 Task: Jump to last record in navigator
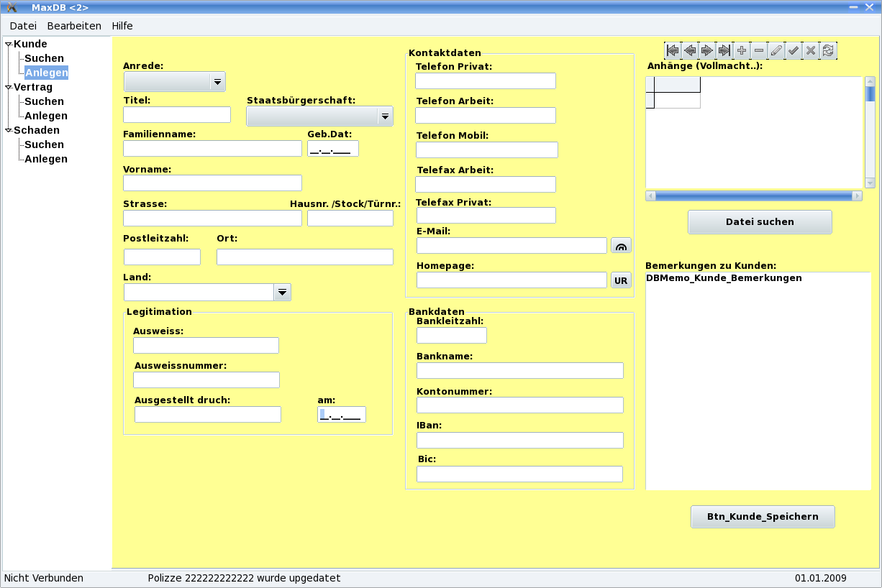[724, 50]
